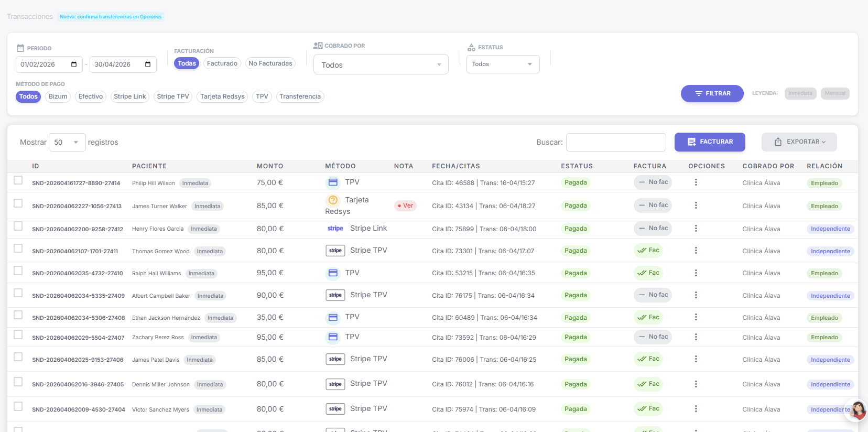
Task: Change the Mostrar registros count dropdown
Action: (x=67, y=142)
